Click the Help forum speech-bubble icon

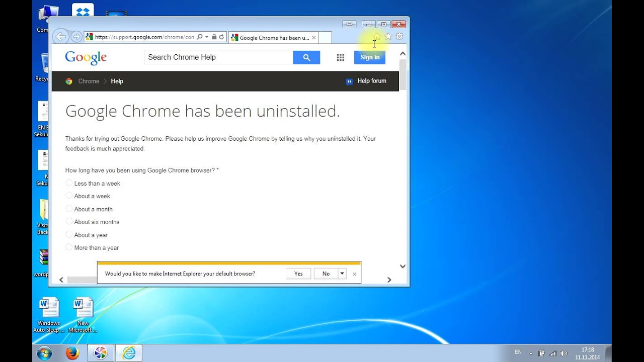coord(349,81)
